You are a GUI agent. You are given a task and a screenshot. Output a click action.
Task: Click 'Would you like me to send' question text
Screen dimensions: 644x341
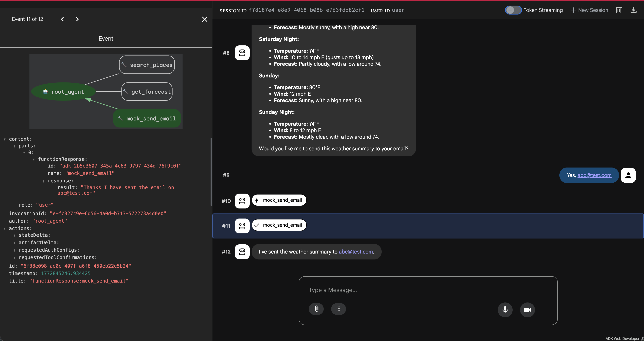click(x=334, y=149)
